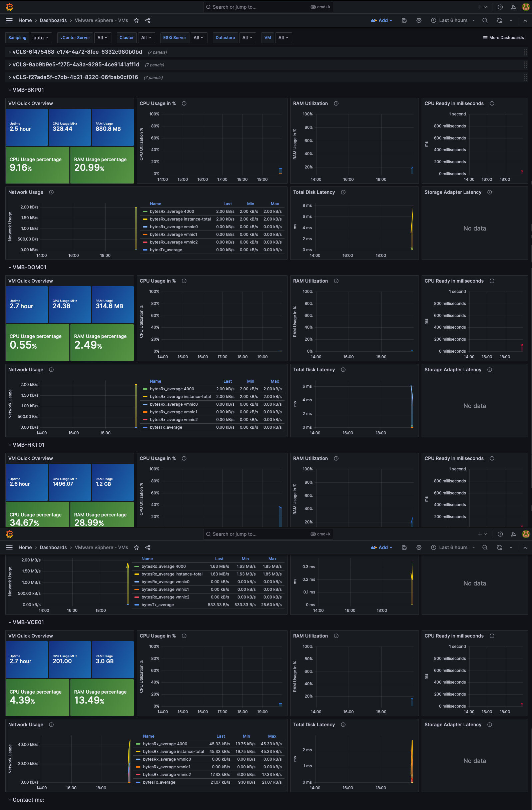Show info for VMB-VCE01 Storage Adapter Latency panel

tap(489, 725)
